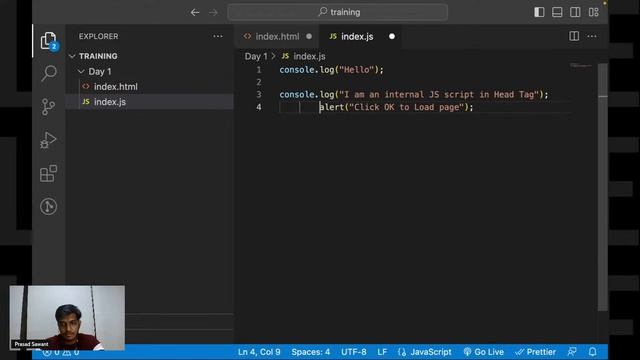640x360 pixels.
Task: Change indentation via Spaces: 4
Action: tap(311, 352)
